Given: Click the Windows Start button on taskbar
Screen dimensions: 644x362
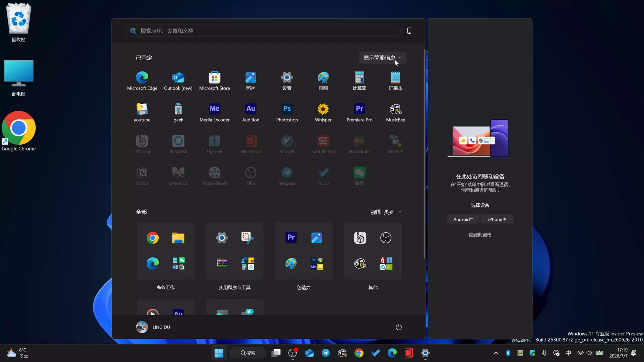Looking at the screenshot, I should click(x=219, y=353).
